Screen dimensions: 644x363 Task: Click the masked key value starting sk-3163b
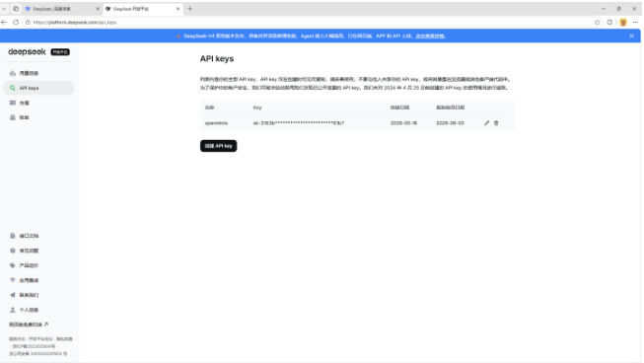point(299,123)
